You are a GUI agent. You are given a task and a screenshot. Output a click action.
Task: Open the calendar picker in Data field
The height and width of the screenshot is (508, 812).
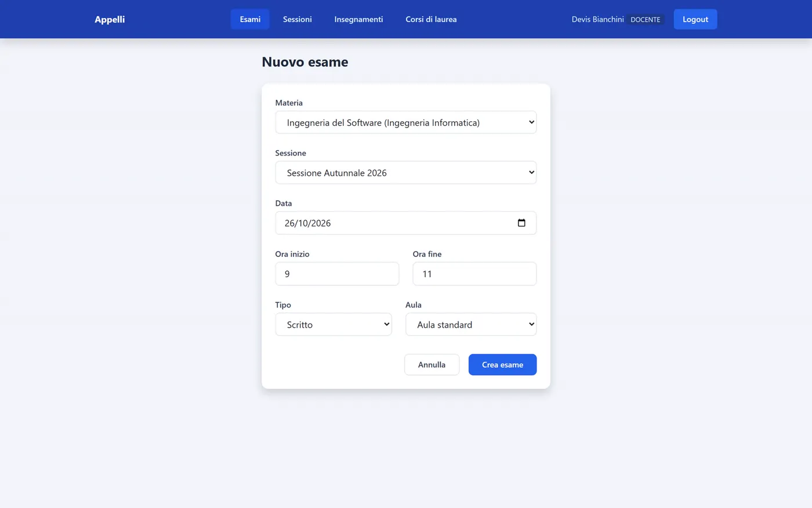click(521, 223)
